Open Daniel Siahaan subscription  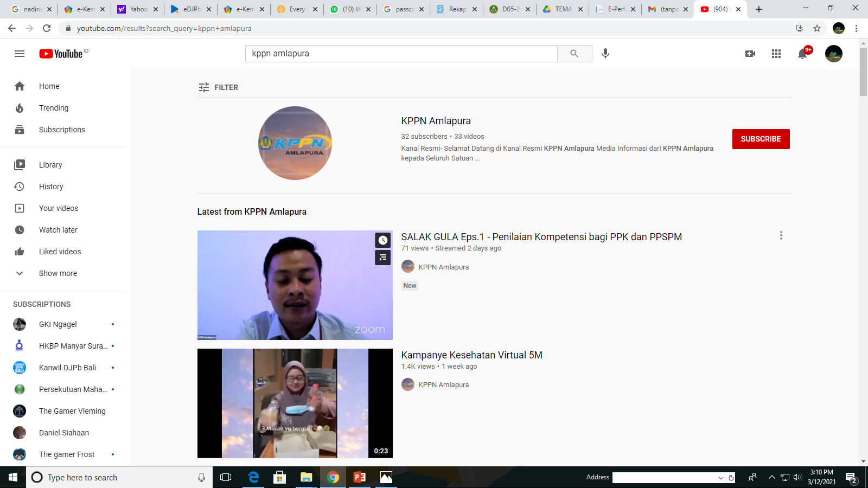click(x=64, y=433)
